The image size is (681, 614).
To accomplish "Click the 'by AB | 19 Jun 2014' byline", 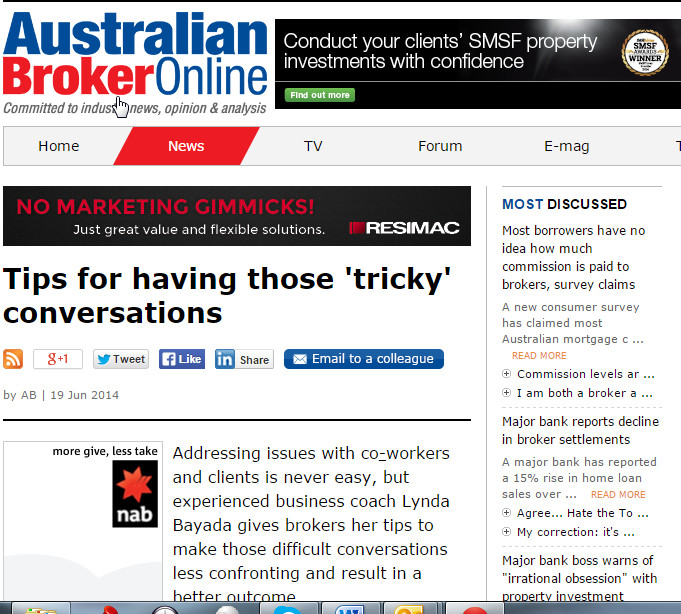I will pos(61,395).
